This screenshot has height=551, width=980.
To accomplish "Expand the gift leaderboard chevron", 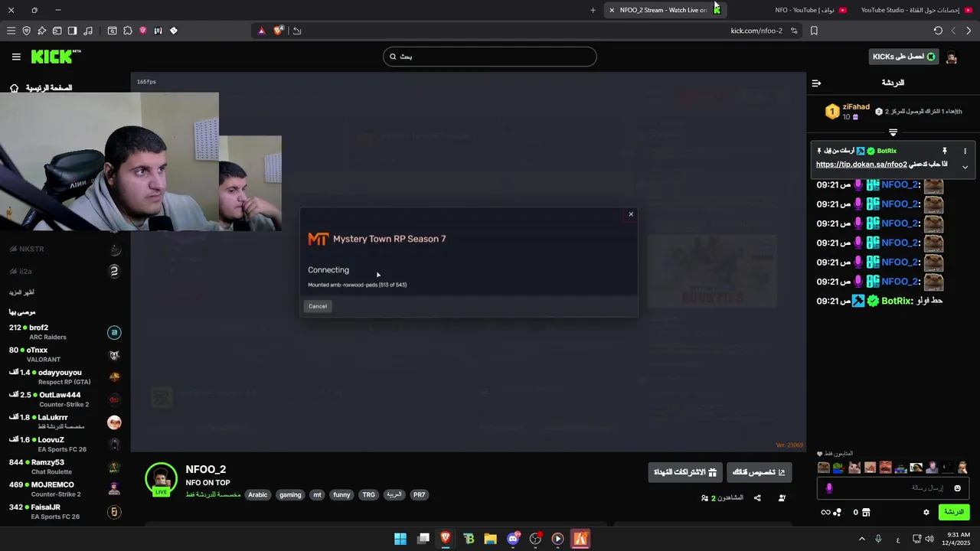I will click(893, 132).
